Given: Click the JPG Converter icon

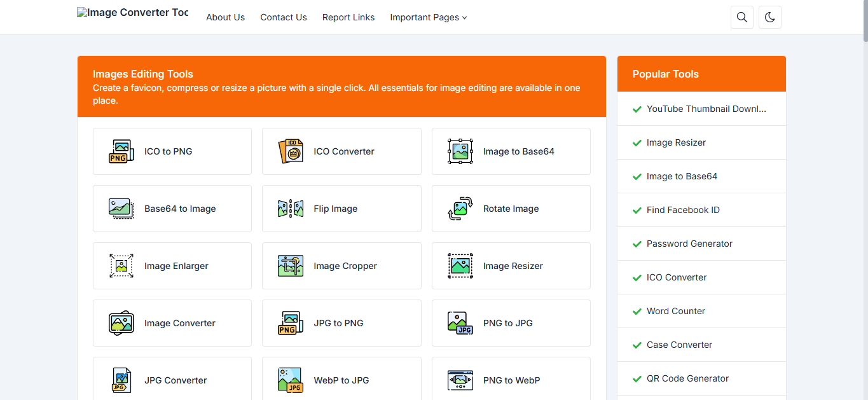Looking at the screenshot, I should (x=121, y=380).
